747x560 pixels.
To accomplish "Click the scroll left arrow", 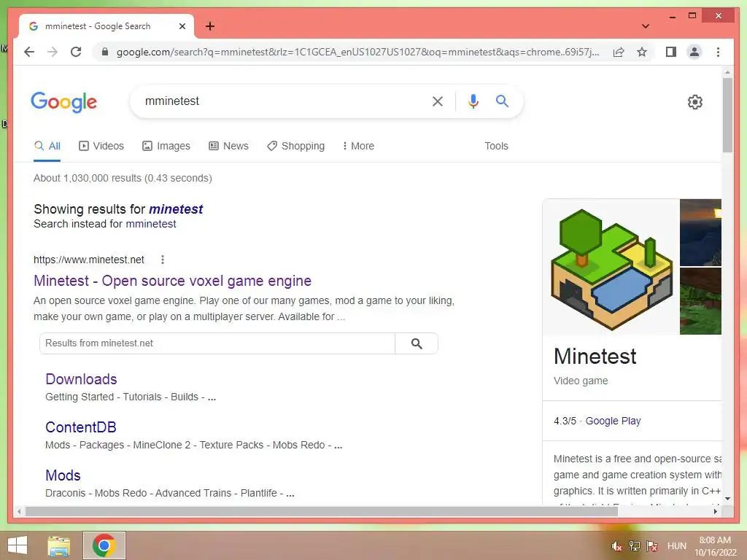I will point(19,511).
